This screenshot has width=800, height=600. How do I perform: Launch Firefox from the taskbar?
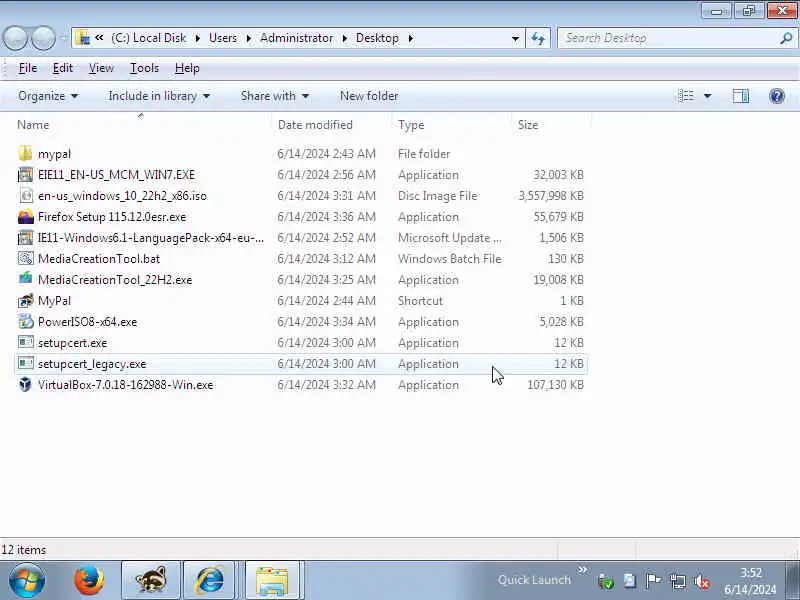coord(89,580)
